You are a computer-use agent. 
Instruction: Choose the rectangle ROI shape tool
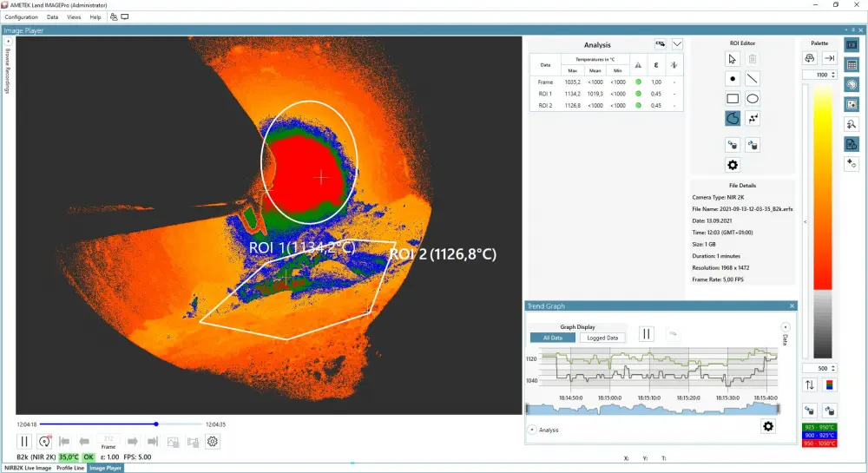(x=733, y=98)
